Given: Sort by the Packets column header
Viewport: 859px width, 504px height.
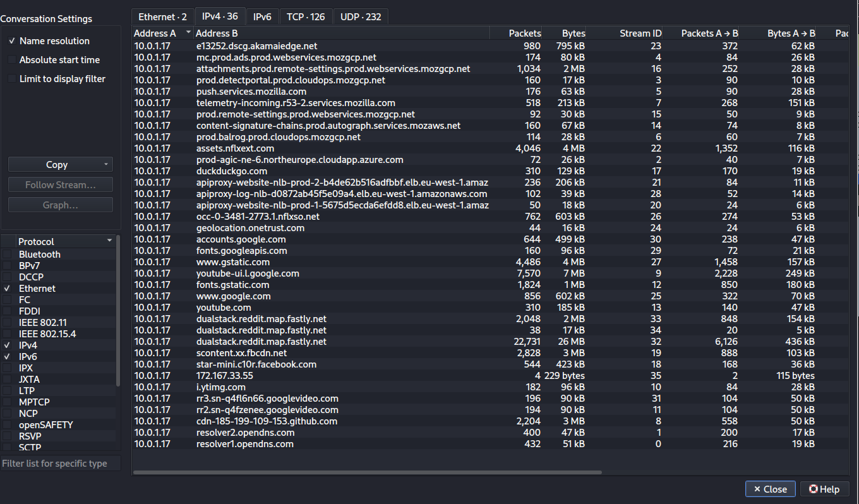Looking at the screenshot, I should tap(525, 33).
